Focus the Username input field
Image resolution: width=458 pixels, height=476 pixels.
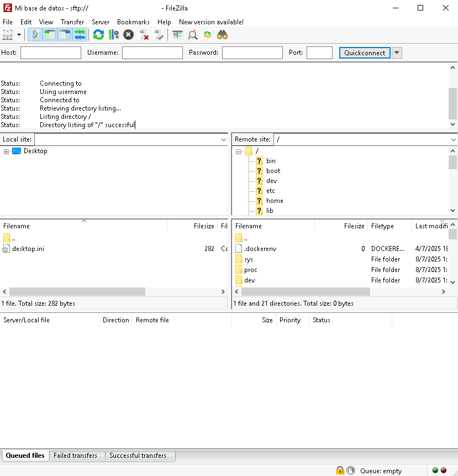click(152, 53)
